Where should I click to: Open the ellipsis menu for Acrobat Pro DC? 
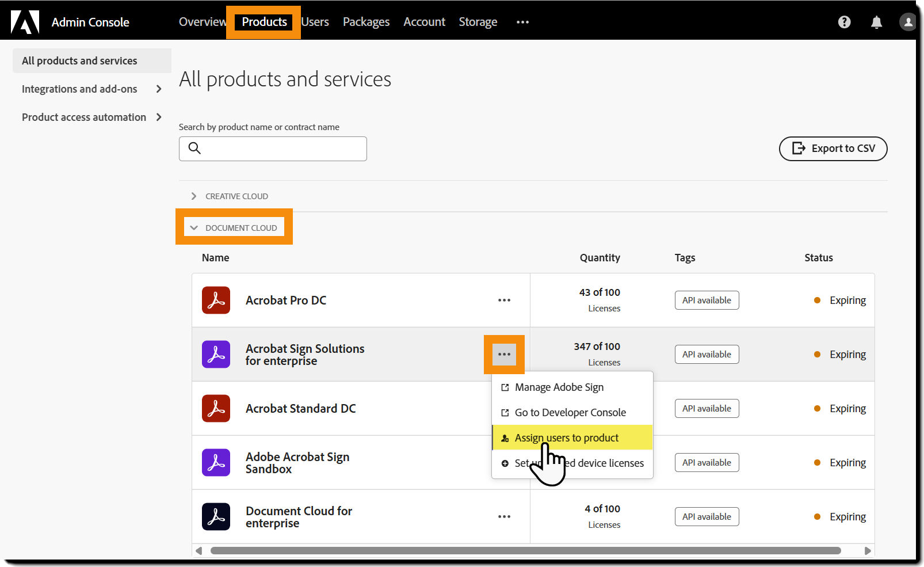pyautogui.click(x=505, y=300)
